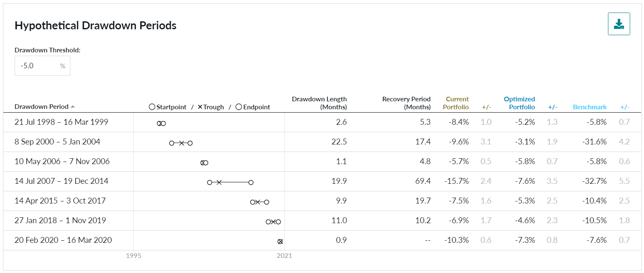Click the startpoint circle of the 2000–2004 drawdown
The image size is (644, 273).
click(x=172, y=143)
